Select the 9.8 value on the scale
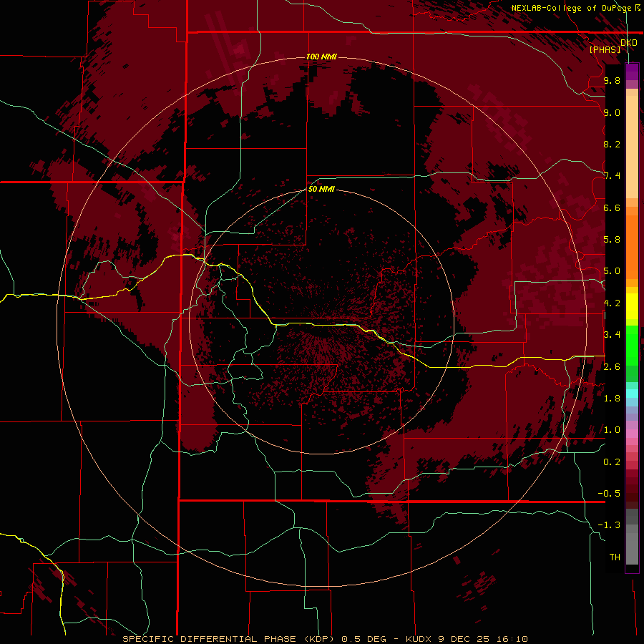644x644 pixels. pos(612,80)
